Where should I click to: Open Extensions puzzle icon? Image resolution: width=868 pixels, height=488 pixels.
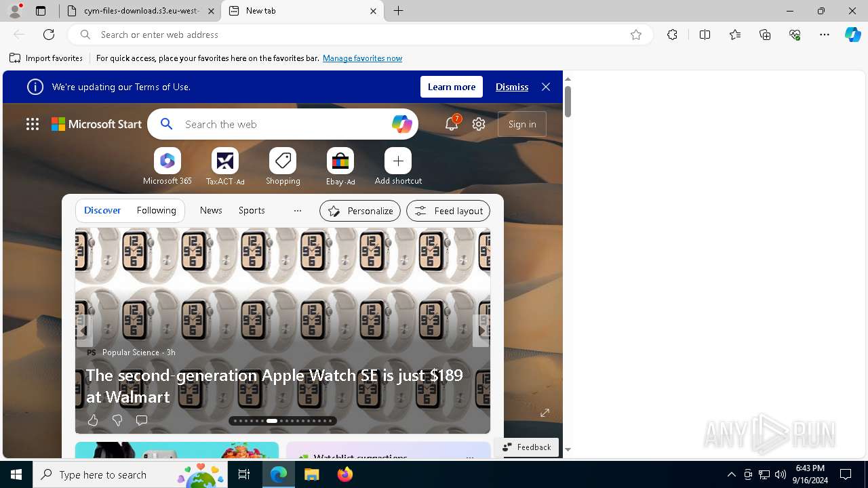[x=672, y=35]
